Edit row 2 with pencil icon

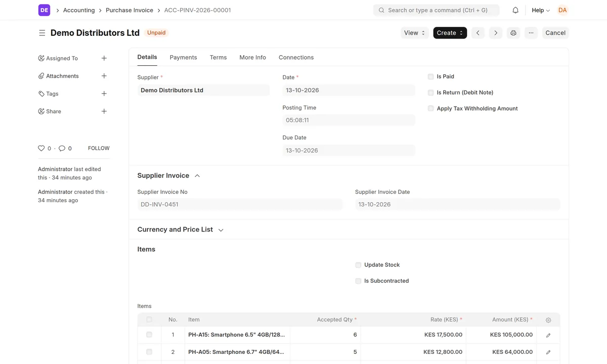click(x=548, y=352)
